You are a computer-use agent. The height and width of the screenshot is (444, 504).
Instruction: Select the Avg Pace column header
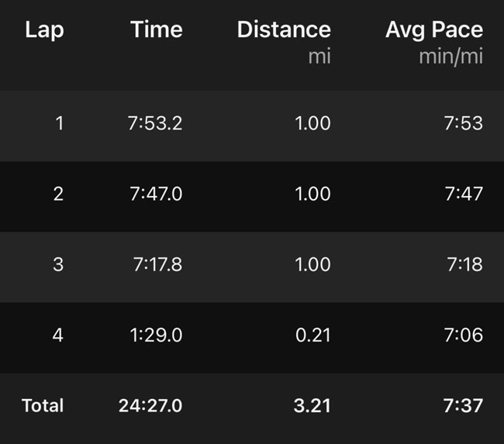tap(433, 30)
